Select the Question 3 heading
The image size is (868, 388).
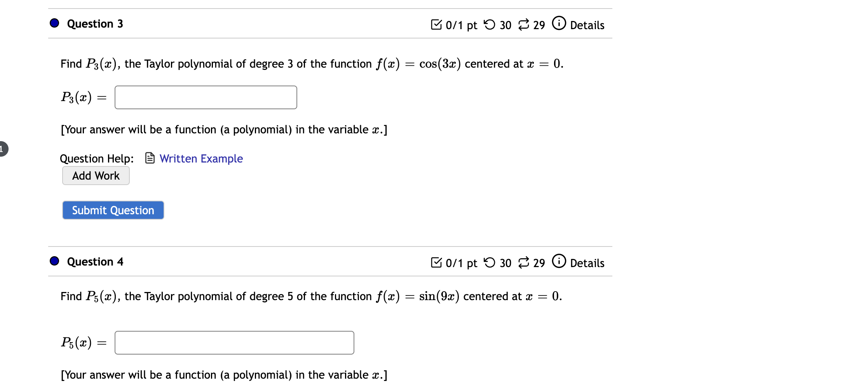tap(95, 23)
